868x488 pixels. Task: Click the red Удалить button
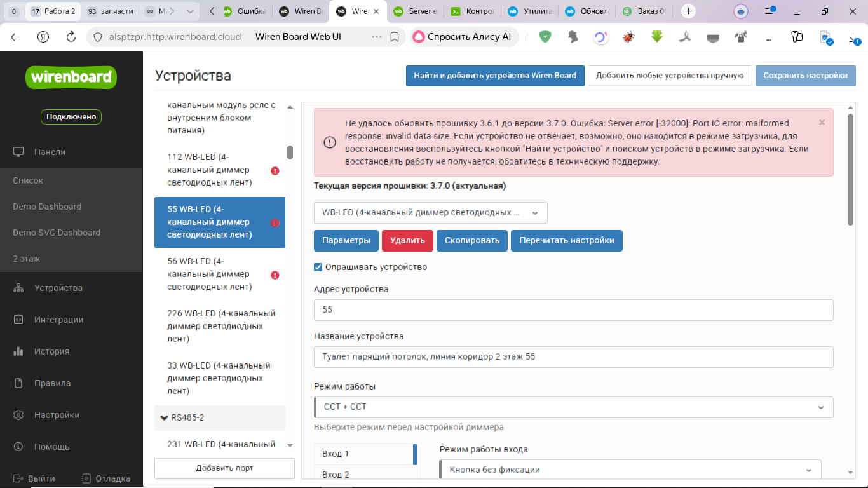pyautogui.click(x=407, y=241)
